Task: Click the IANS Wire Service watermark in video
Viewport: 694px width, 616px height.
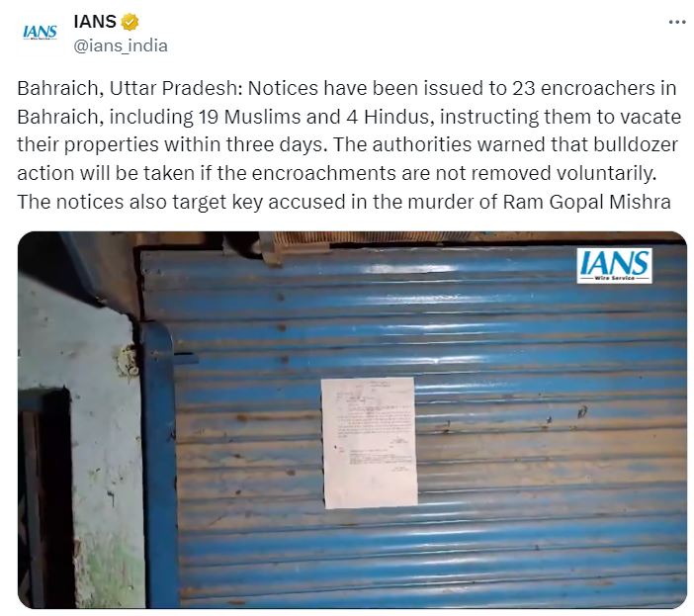Action: pyautogui.click(x=614, y=266)
